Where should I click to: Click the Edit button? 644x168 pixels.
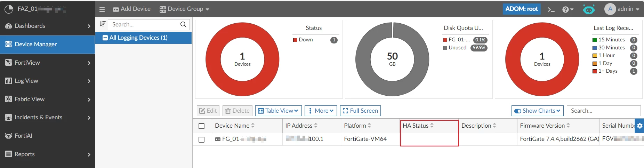point(208,111)
